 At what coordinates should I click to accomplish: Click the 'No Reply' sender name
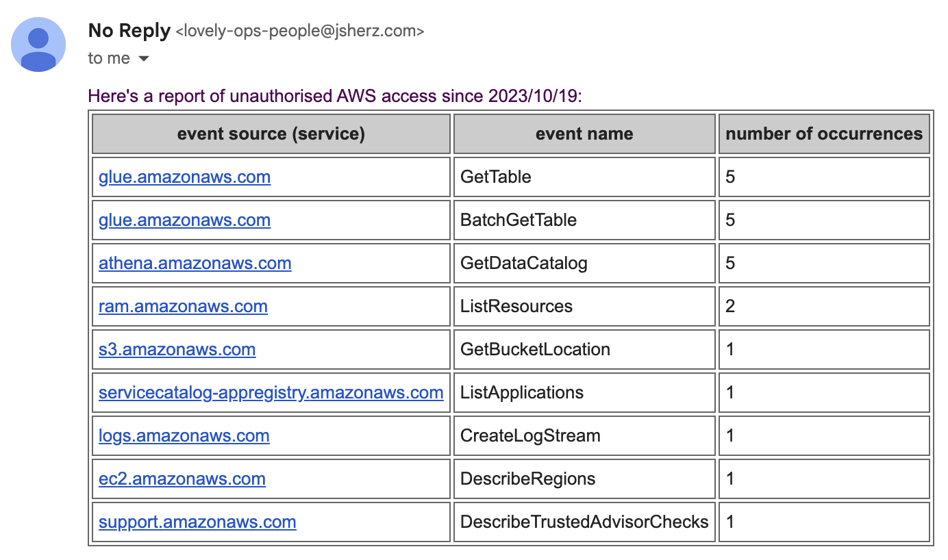click(129, 31)
